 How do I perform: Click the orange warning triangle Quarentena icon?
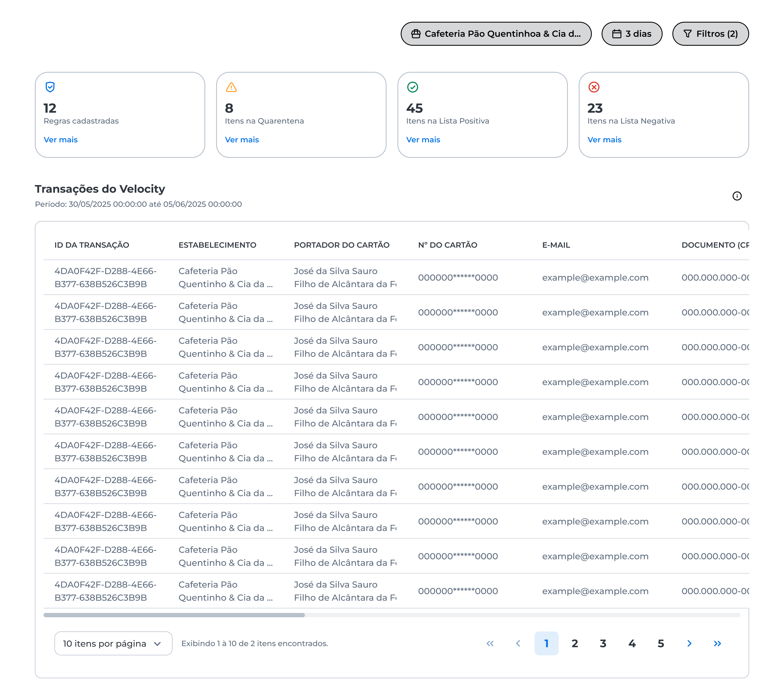231,87
